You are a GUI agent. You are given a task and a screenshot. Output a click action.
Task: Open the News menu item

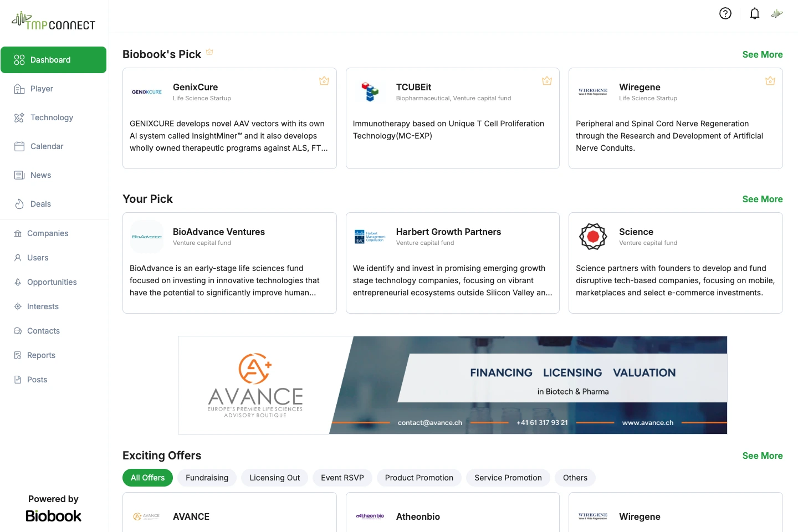tap(53, 175)
